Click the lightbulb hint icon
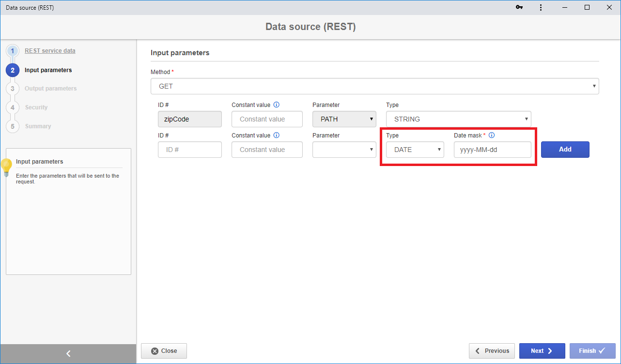 pos(6,167)
